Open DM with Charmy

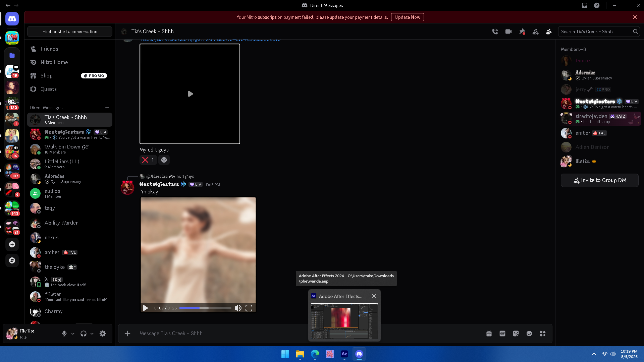click(70, 311)
